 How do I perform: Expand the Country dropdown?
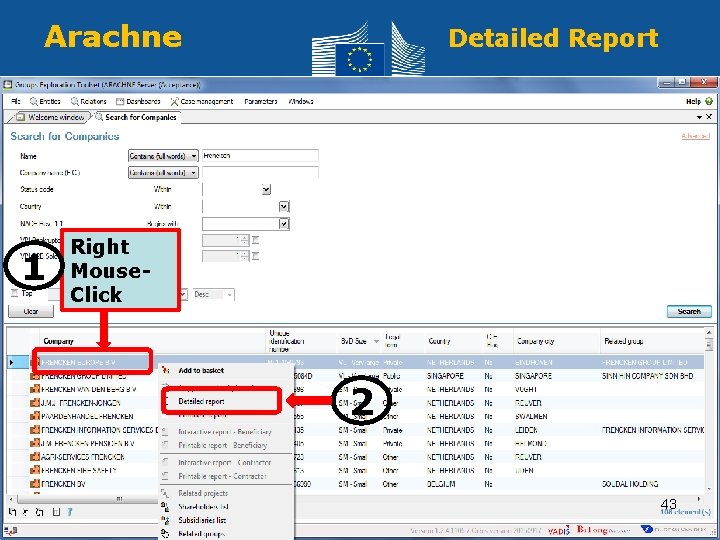coord(284,207)
